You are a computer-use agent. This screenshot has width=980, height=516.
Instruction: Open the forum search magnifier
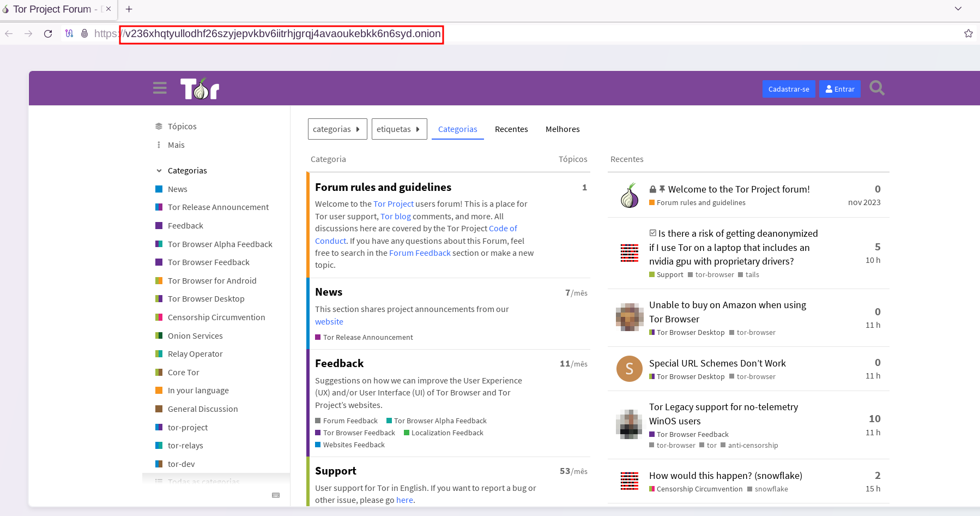tap(876, 88)
